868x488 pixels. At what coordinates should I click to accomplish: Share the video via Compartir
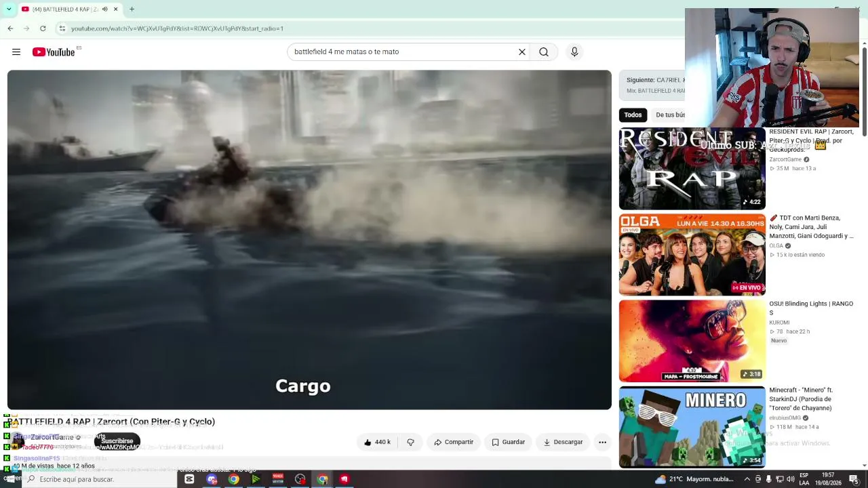pyautogui.click(x=454, y=442)
